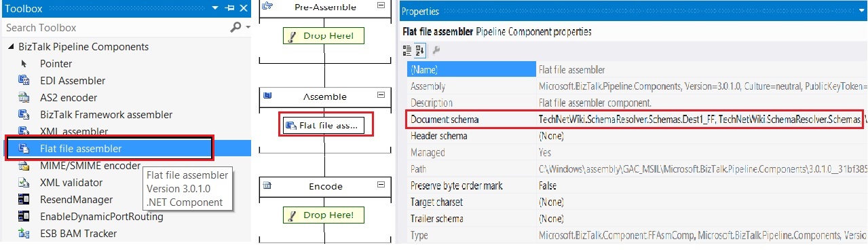Select the ResendManager component icon
Screen dimensions: 868x250
pyautogui.click(x=24, y=200)
